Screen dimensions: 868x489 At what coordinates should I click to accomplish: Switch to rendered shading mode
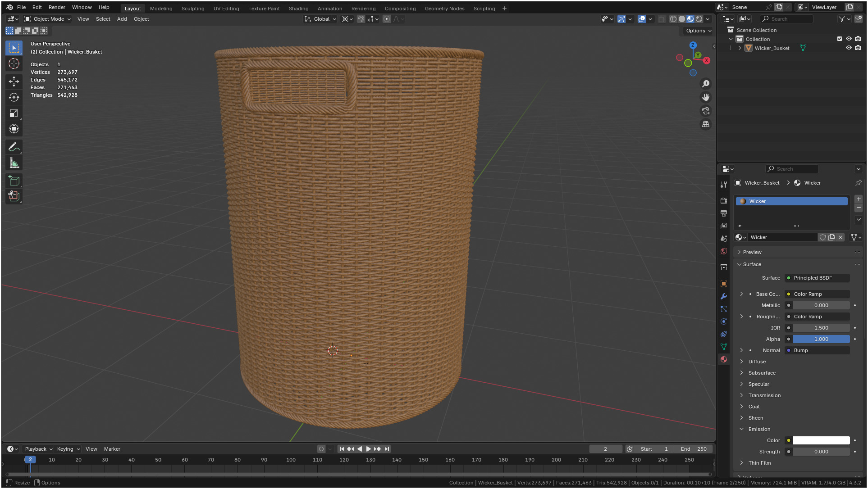coord(699,19)
